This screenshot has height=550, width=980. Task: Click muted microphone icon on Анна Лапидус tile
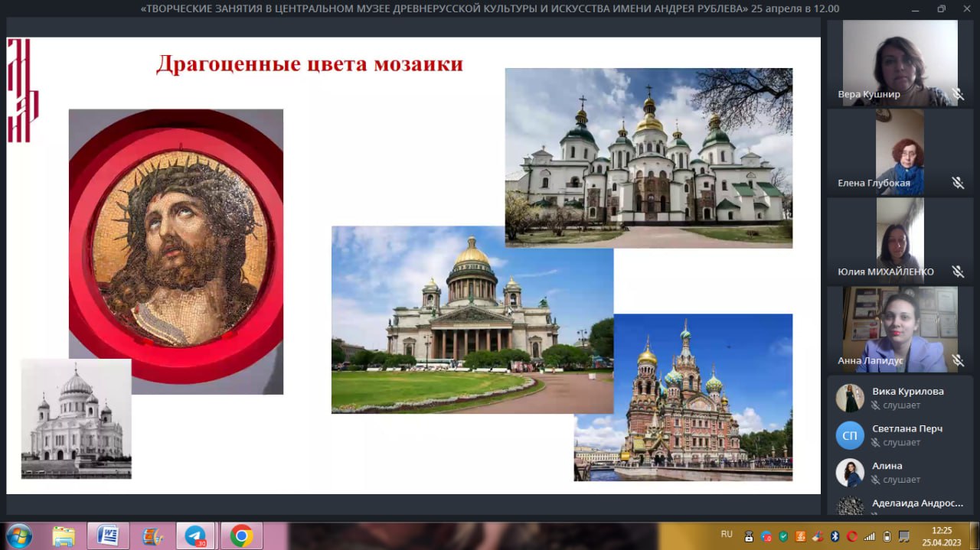(x=957, y=360)
